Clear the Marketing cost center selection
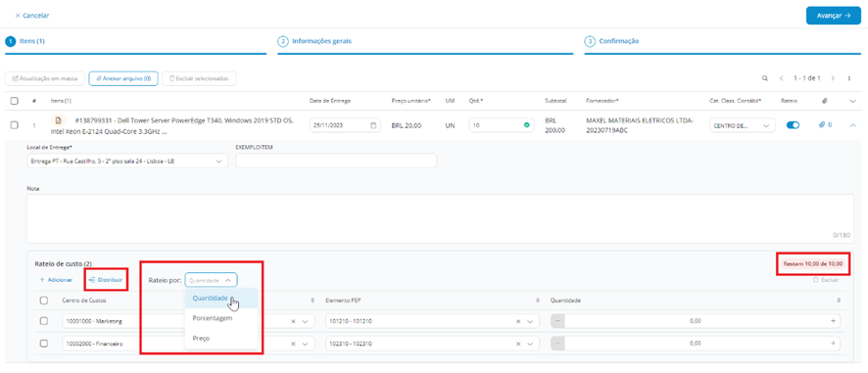Image resolution: width=868 pixels, height=373 pixels. pyautogui.click(x=293, y=321)
